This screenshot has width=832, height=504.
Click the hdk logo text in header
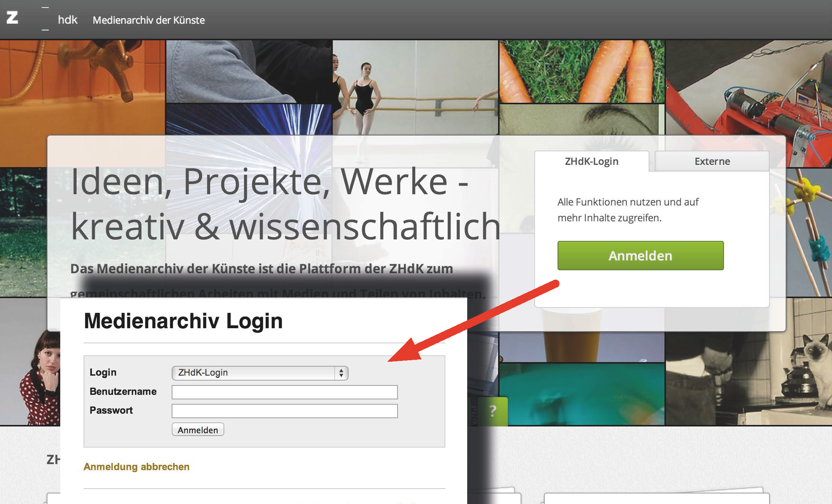pos(67,20)
